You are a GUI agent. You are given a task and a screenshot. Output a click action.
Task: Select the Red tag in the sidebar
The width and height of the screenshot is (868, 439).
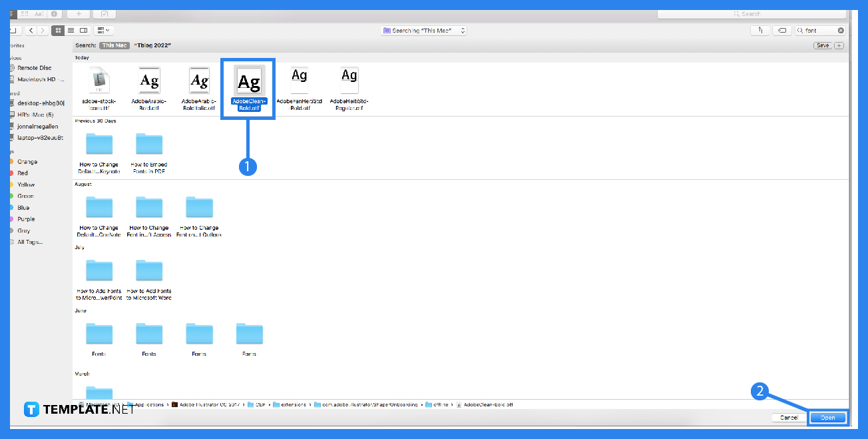[21, 173]
